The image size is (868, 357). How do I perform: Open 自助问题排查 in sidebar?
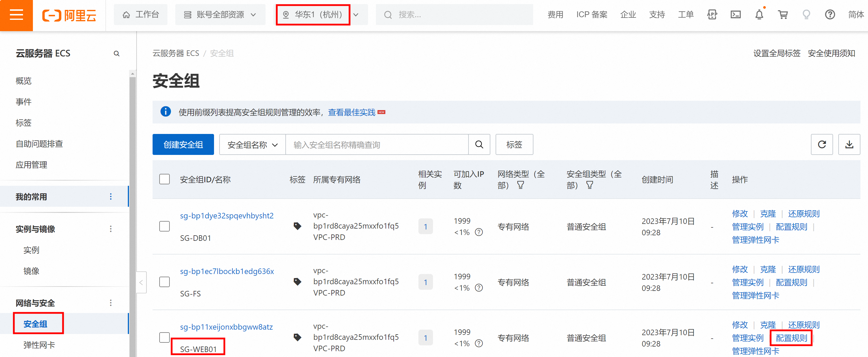[x=39, y=144]
